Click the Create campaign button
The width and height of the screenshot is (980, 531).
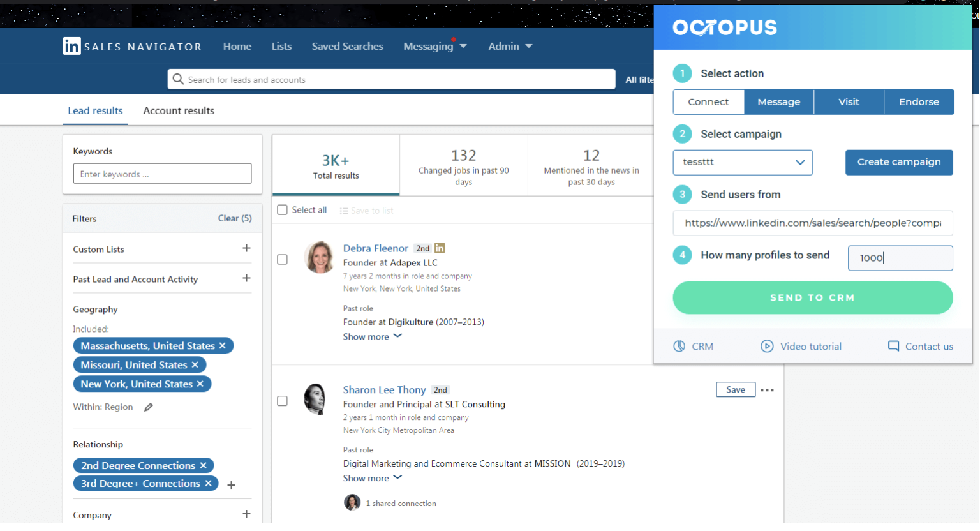click(899, 162)
